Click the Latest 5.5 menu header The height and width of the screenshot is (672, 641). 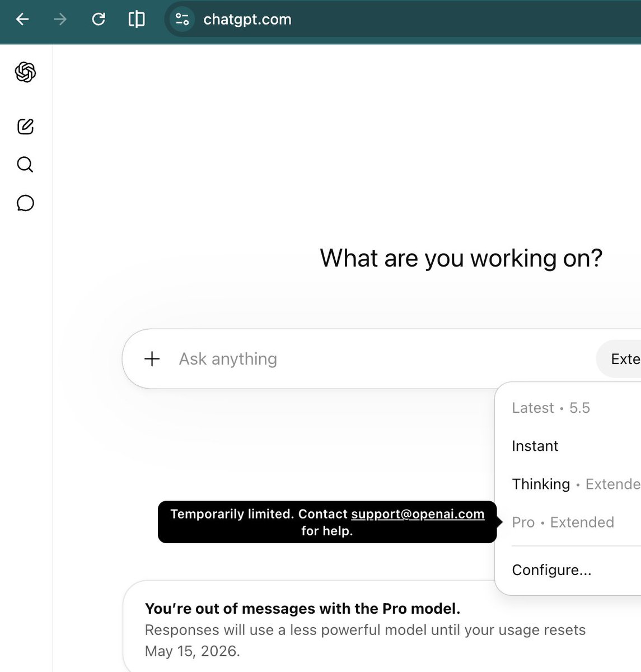(x=551, y=408)
